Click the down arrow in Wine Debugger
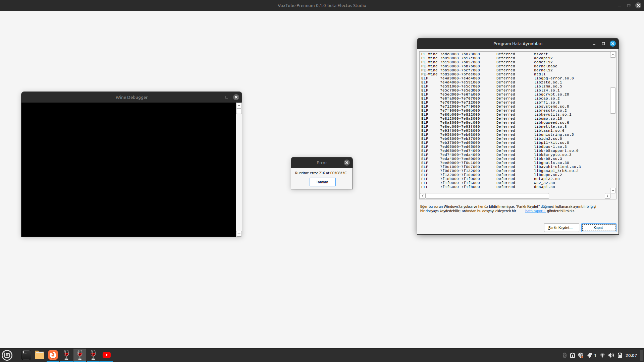The width and height of the screenshot is (644, 362). pyautogui.click(x=239, y=234)
